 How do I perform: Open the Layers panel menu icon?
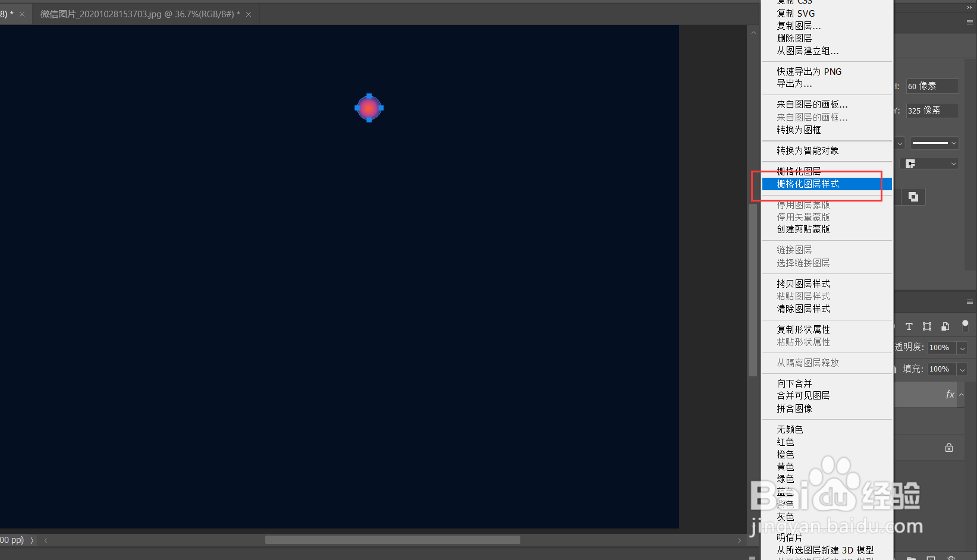pos(969,301)
